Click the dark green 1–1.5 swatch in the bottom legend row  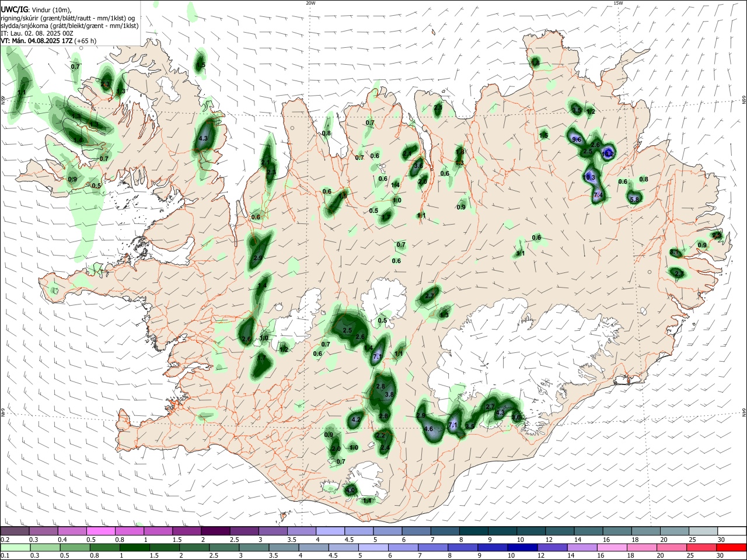134,548
